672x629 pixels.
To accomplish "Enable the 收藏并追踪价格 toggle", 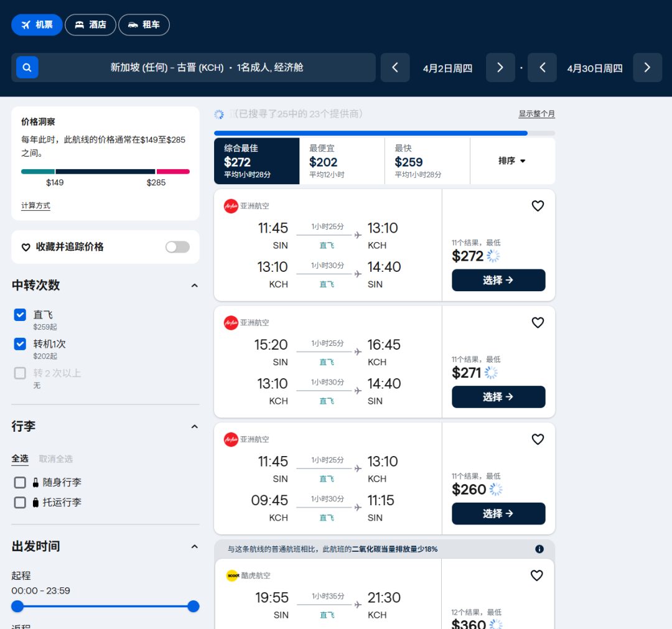I will click(x=177, y=247).
